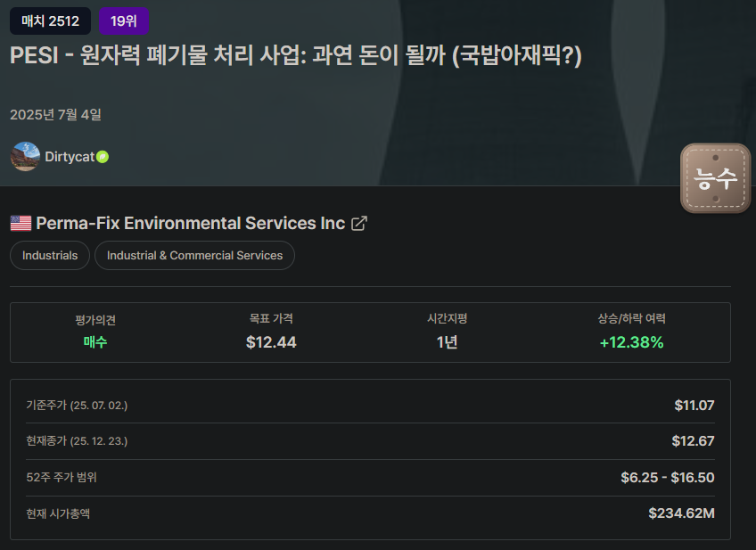This screenshot has height=550, width=756.
Task: Click the PESI article title
Action: tap(295, 55)
